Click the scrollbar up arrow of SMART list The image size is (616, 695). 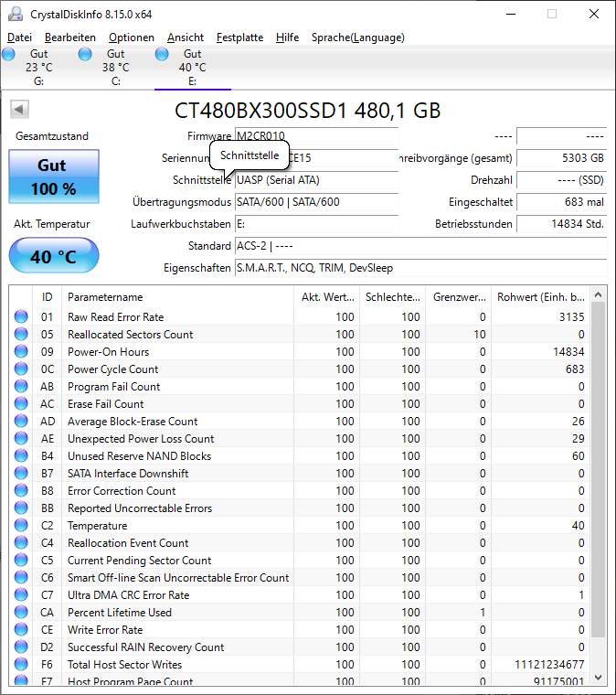tap(599, 294)
